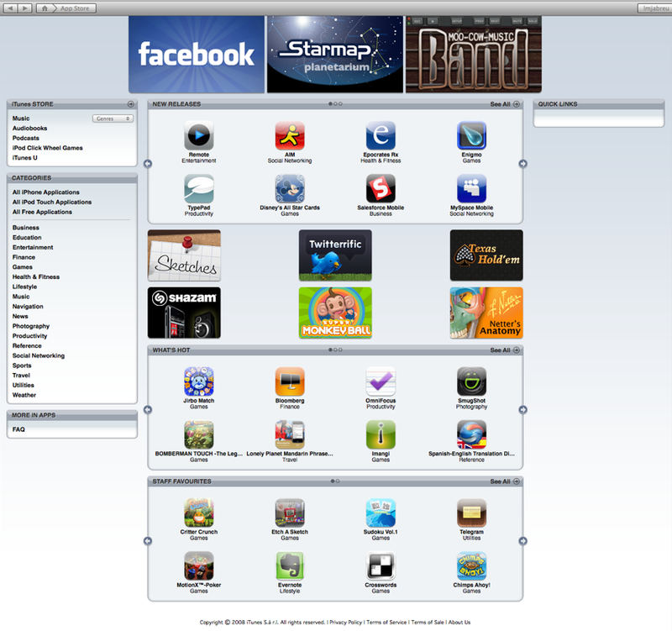Open the OmniFocus app icon
Image resolution: width=672 pixels, height=631 pixels.
point(381,381)
